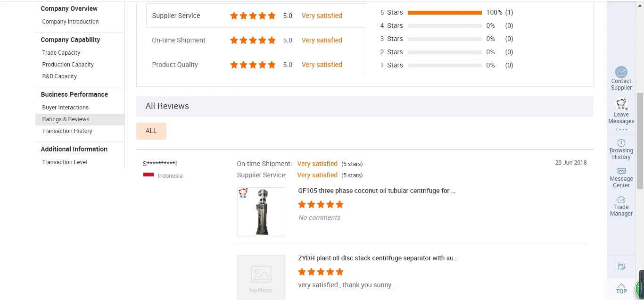Screen dimensions: 644x300
Task: Open Company Introduction link
Action: tap(70, 22)
